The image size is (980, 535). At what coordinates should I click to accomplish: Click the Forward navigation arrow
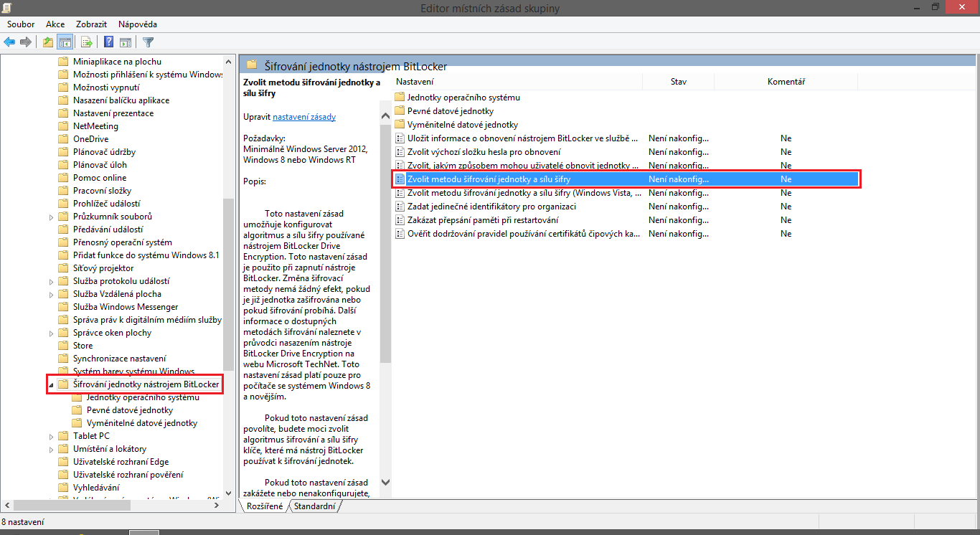tap(26, 42)
